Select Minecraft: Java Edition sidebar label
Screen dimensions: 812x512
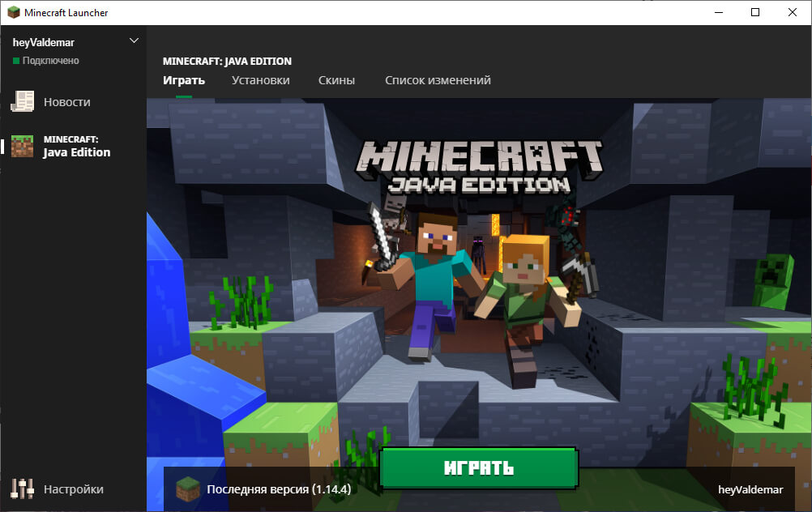77,147
